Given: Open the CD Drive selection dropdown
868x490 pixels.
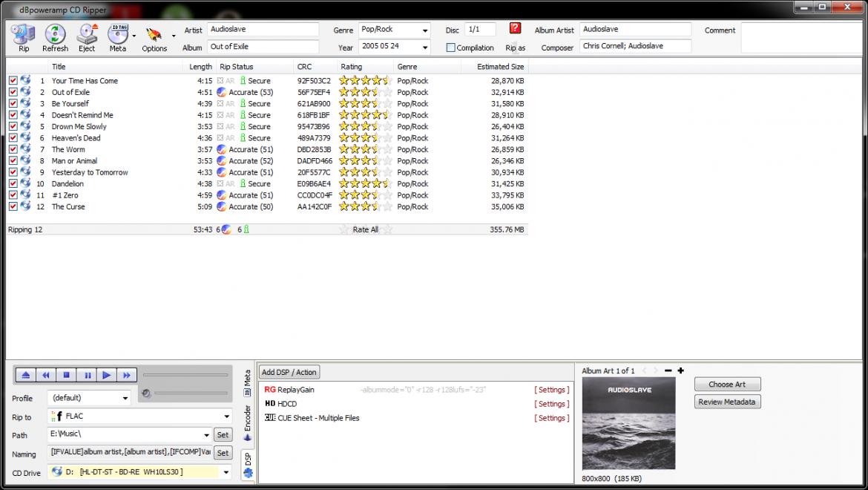Looking at the screenshot, I should point(226,471).
